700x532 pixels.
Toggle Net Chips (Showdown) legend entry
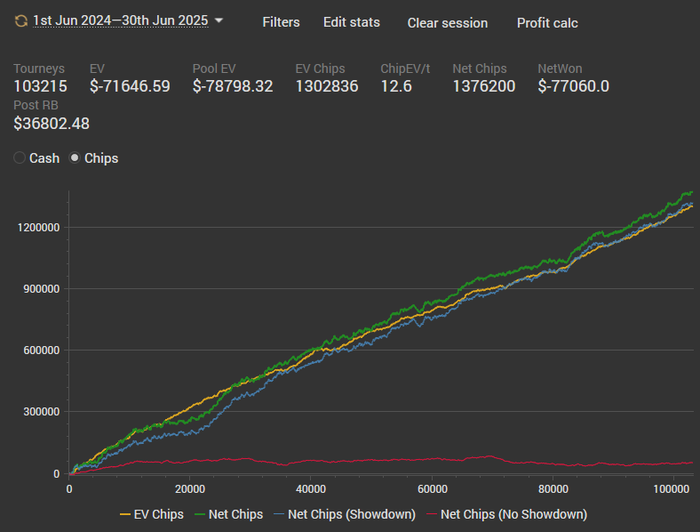click(345, 514)
